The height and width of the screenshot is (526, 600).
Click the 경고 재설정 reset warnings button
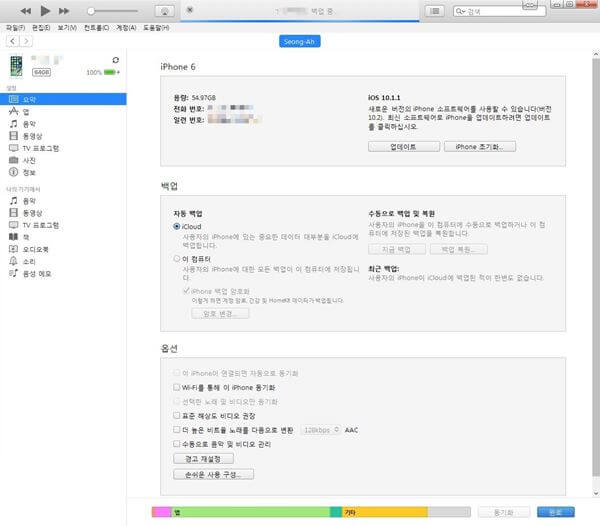click(x=203, y=458)
